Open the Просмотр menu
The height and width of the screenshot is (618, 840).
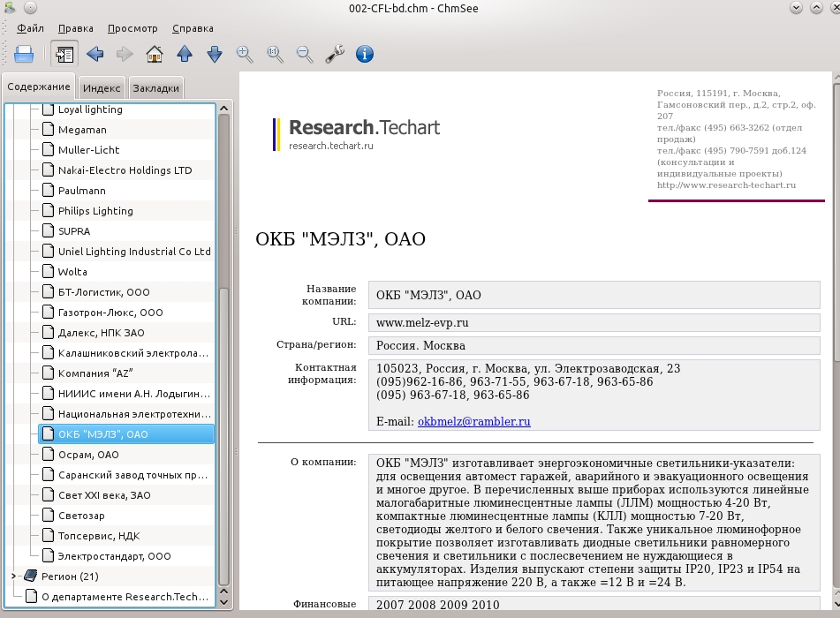[132, 28]
